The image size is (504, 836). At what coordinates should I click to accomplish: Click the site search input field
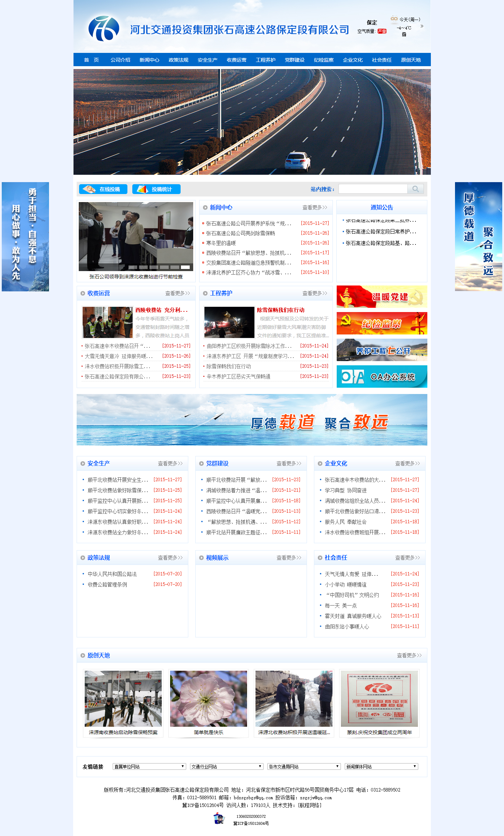tap(373, 189)
